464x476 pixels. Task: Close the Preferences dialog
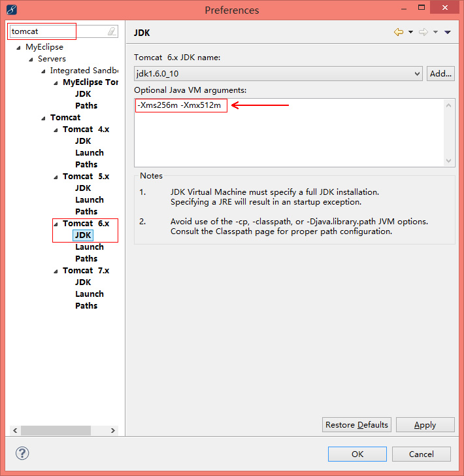444,8
